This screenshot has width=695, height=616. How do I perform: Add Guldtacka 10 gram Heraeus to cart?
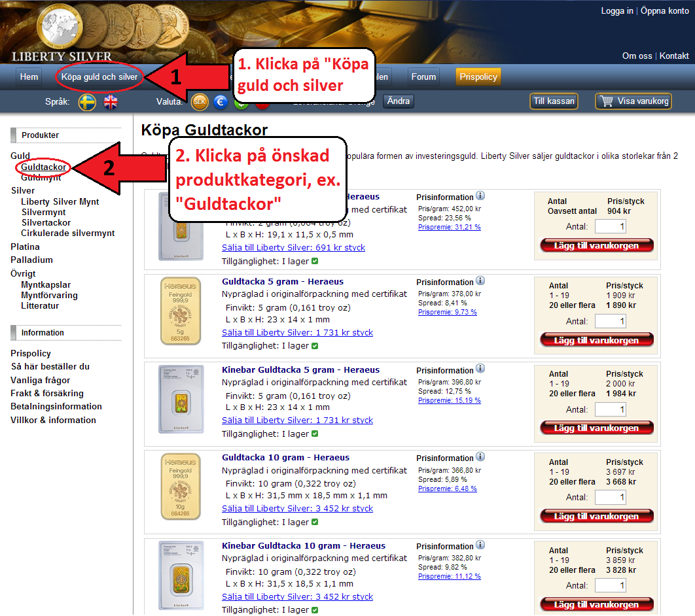tap(597, 516)
